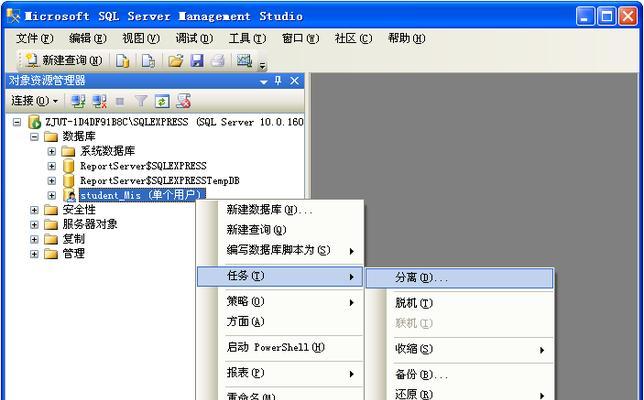Click the Disconnect server icon
644x400 pixels.
point(99,101)
